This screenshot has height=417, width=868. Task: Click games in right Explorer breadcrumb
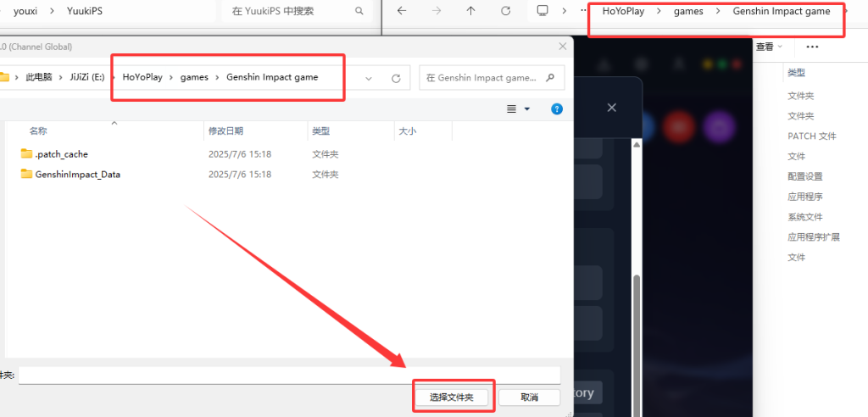click(x=688, y=11)
